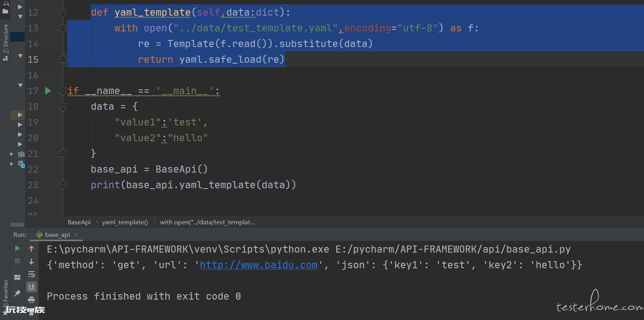Click the fold end marker at line 23
Viewport: 644px width, 320px height.
[63, 185]
